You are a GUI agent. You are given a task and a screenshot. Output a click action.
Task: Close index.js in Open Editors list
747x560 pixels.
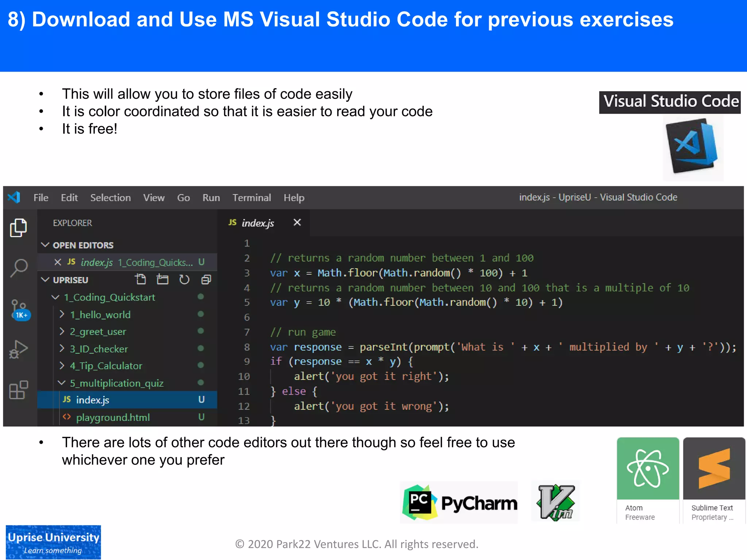(x=58, y=262)
